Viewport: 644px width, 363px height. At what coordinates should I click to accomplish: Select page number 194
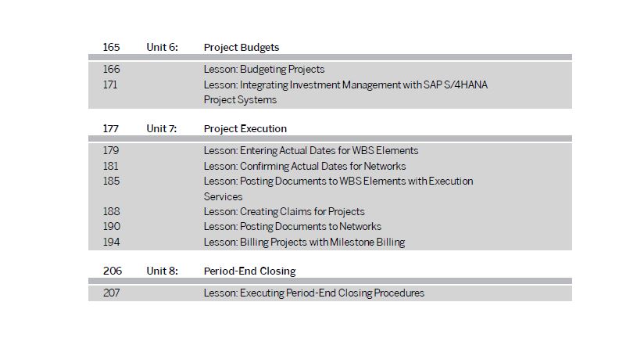tap(111, 242)
